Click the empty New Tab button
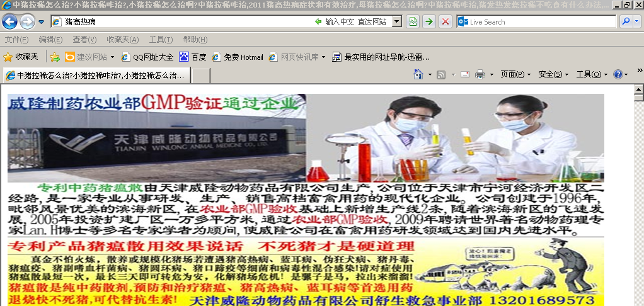644x306 pixels. 201,76
